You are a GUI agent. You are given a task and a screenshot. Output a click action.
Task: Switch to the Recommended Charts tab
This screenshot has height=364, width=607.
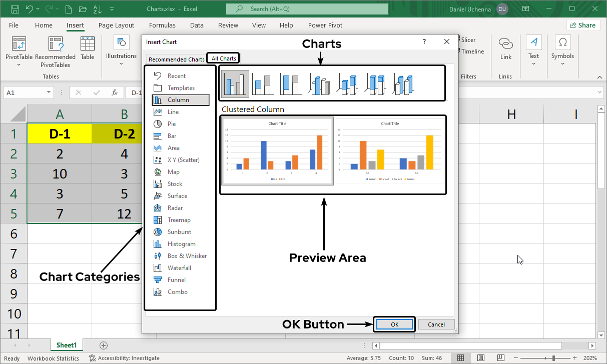pyautogui.click(x=176, y=59)
